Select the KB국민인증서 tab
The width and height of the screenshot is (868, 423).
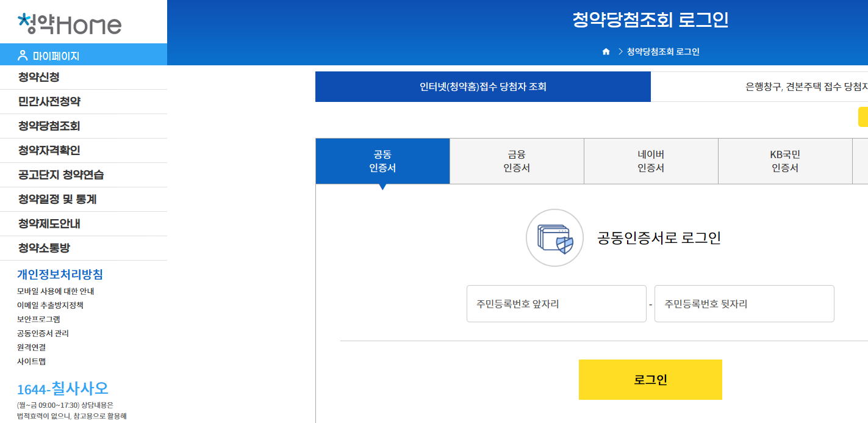tap(785, 161)
